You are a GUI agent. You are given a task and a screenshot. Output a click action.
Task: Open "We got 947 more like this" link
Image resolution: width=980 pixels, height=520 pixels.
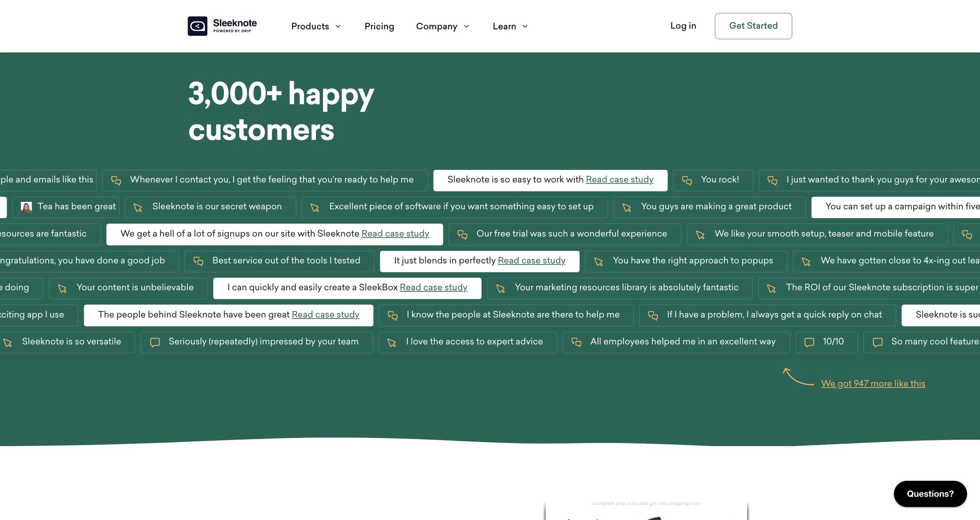click(x=873, y=383)
